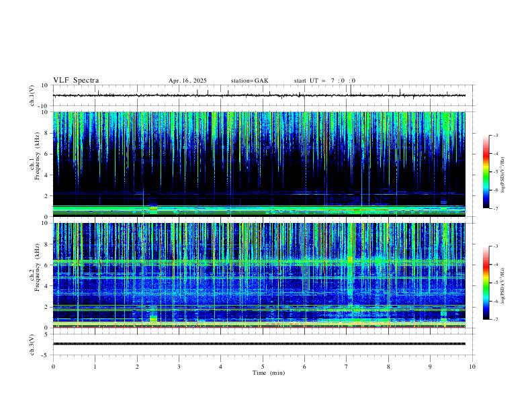The width and height of the screenshot is (532, 411).
Task: Click the 'VLF Spectra' title text
Action: click(x=76, y=81)
